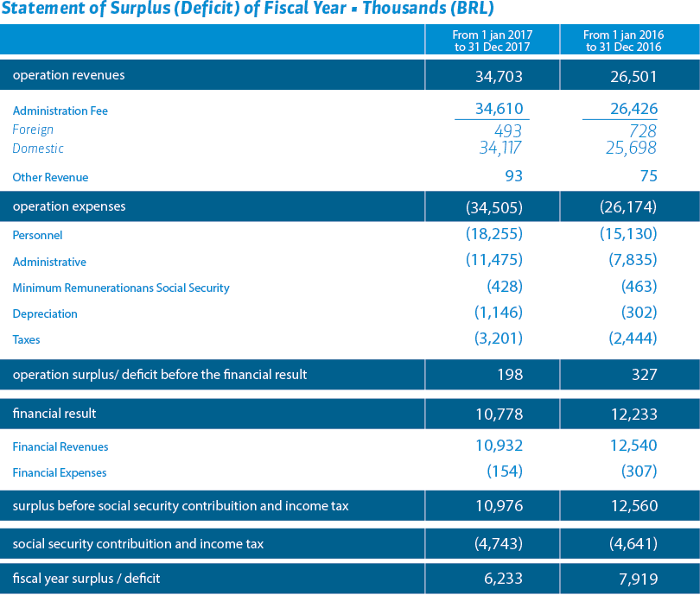Select the 'From 1 jan 2016 to 31 Dec 2016' column header
The width and height of the screenshot is (700, 595).
click(623, 41)
